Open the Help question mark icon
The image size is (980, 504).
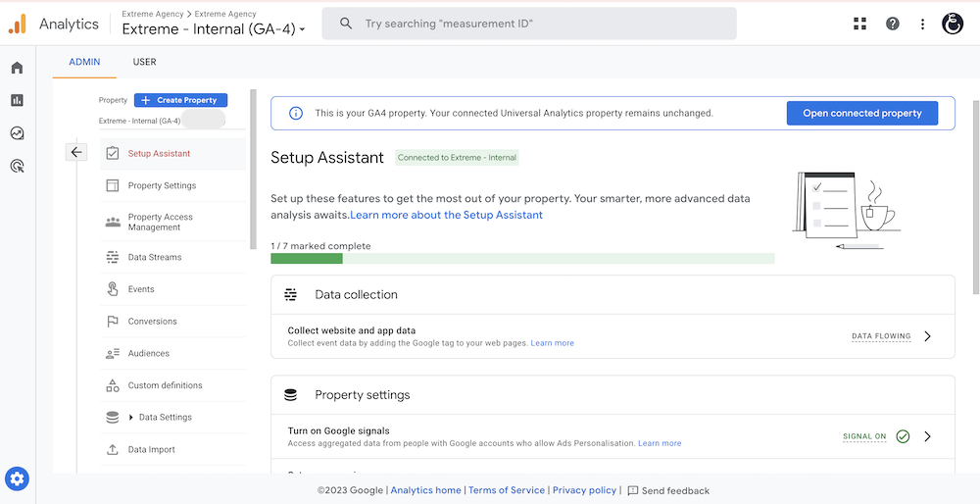tap(893, 24)
